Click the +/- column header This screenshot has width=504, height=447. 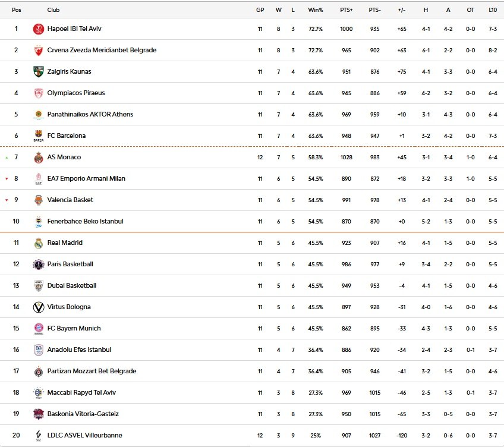[x=401, y=10]
